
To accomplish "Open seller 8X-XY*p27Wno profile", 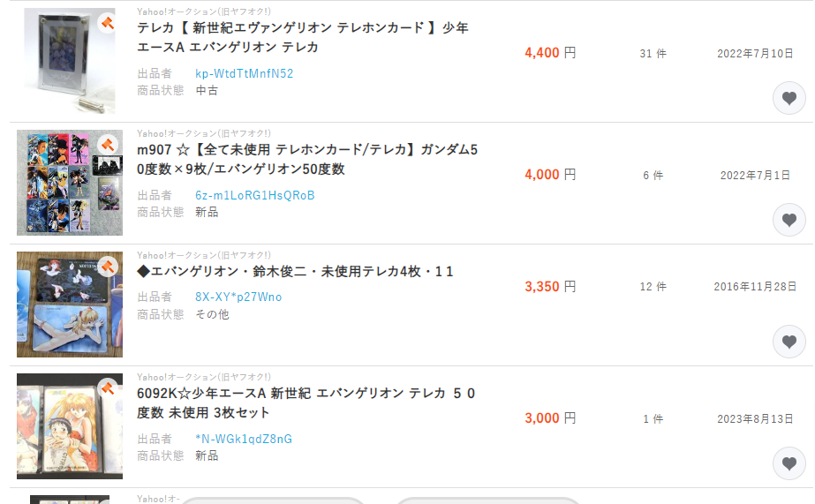I will coord(238,297).
